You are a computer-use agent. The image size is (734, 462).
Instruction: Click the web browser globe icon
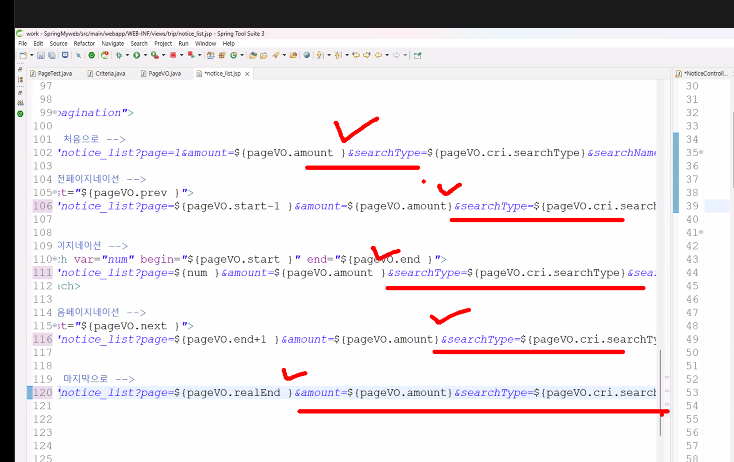click(306, 55)
